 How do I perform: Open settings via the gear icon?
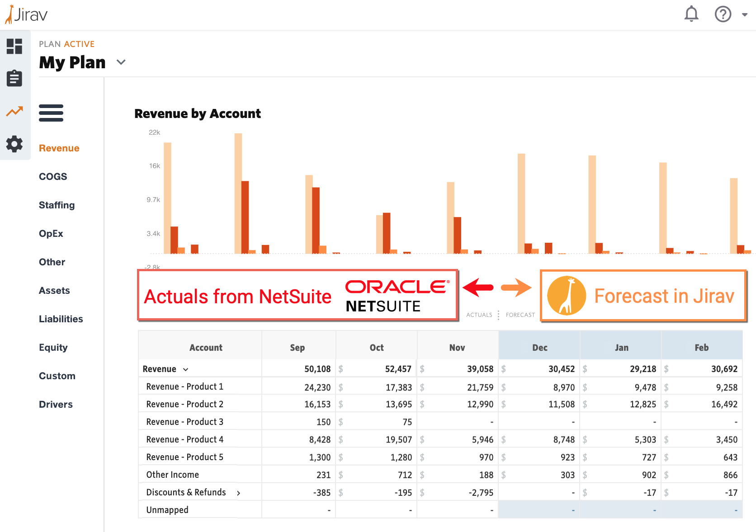(14, 144)
